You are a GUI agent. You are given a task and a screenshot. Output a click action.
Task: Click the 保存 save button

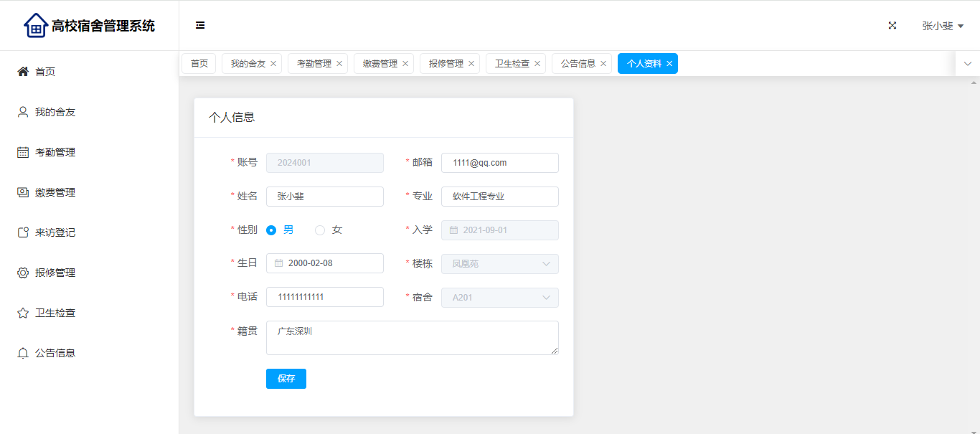[286, 379]
